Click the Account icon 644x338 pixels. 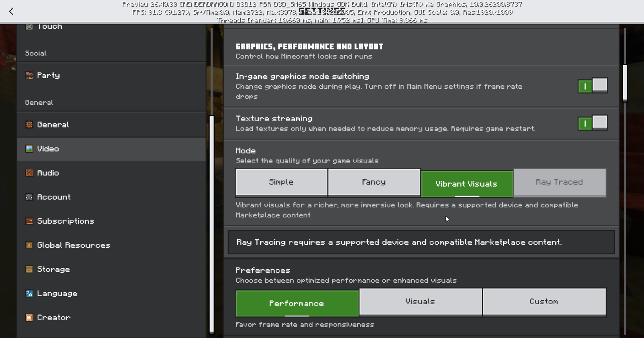29,197
